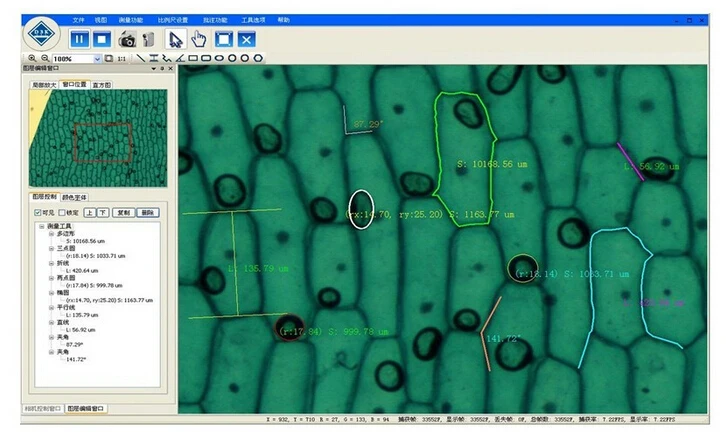Toggle the 可见 visible checkbox
726x439 pixels.
(x=38, y=213)
